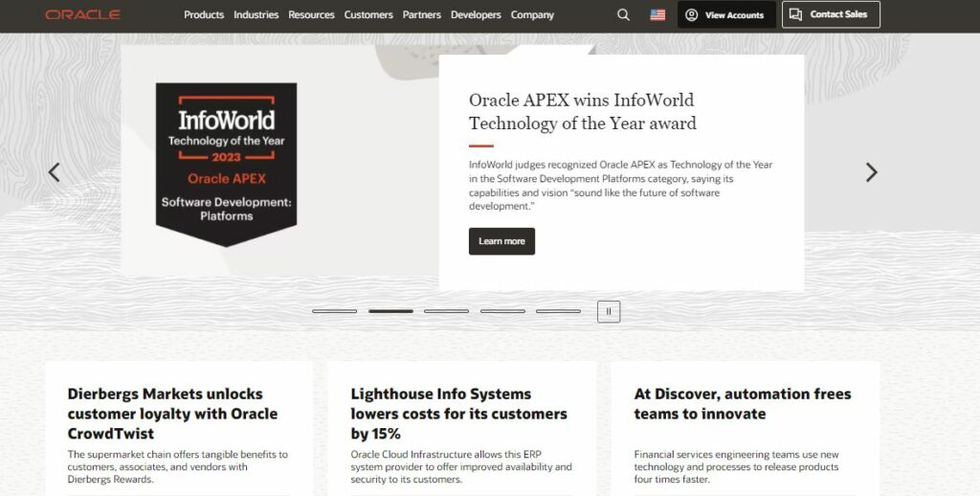Select the US flag country icon
The height and width of the screenshot is (496, 980).
click(657, 14)
